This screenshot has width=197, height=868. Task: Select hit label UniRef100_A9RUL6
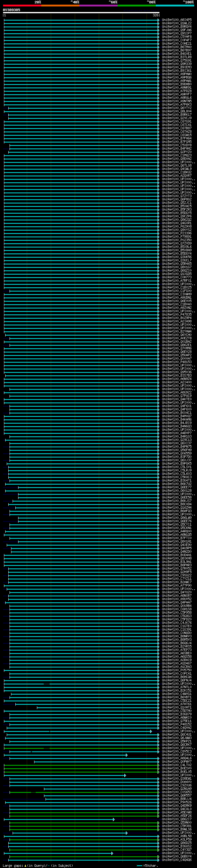click(x=177, y=98)
